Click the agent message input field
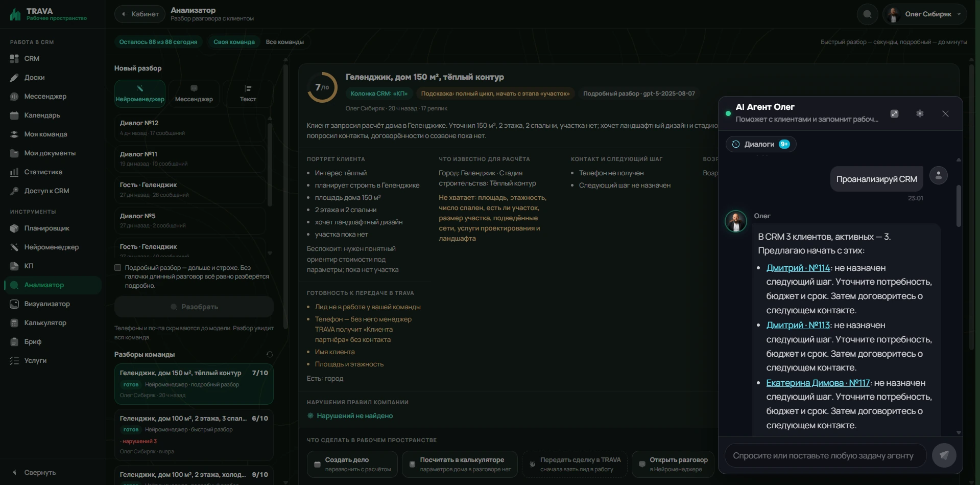The image size is (980, 485). (825, 455)
